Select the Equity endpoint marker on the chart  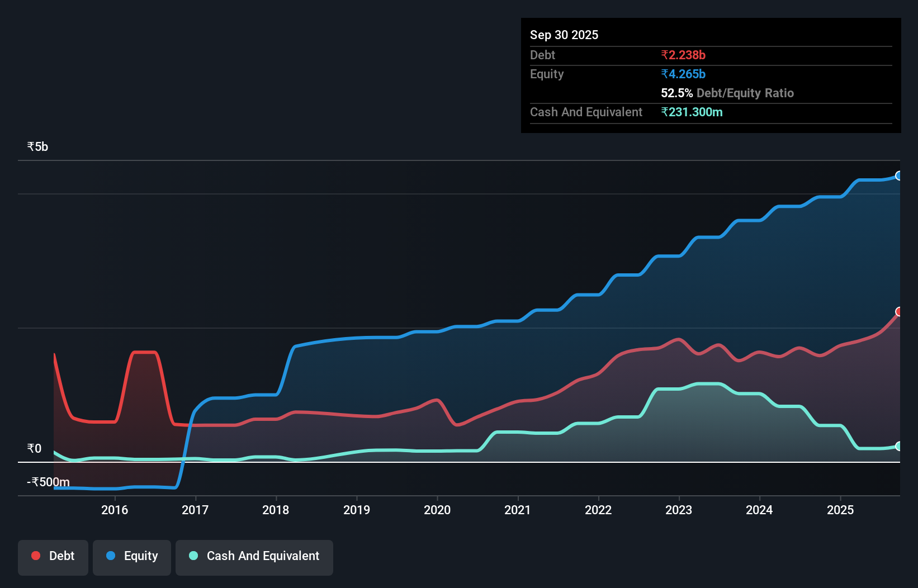click(899, 176)
